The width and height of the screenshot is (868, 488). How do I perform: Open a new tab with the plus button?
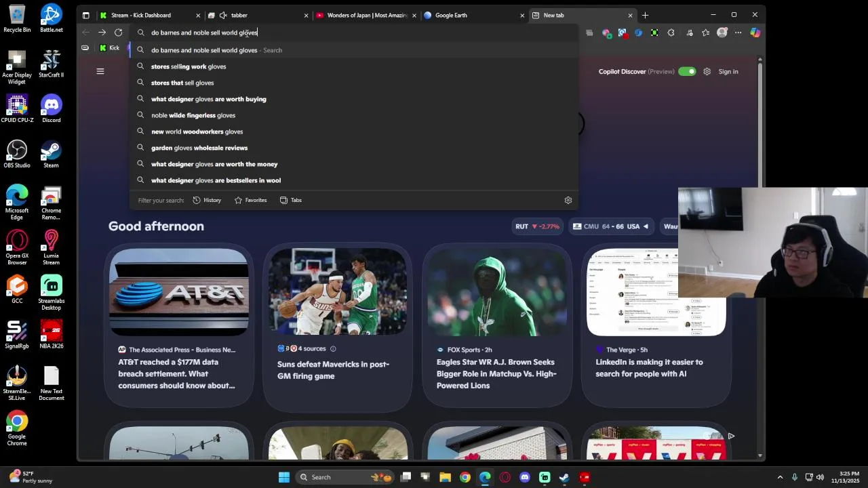tap(645, 15)
